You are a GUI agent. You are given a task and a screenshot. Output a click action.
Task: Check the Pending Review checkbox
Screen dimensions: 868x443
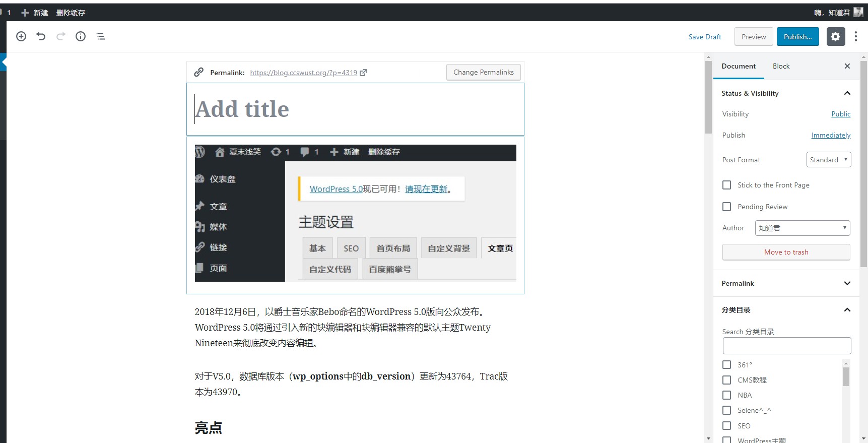coord(726,207)
